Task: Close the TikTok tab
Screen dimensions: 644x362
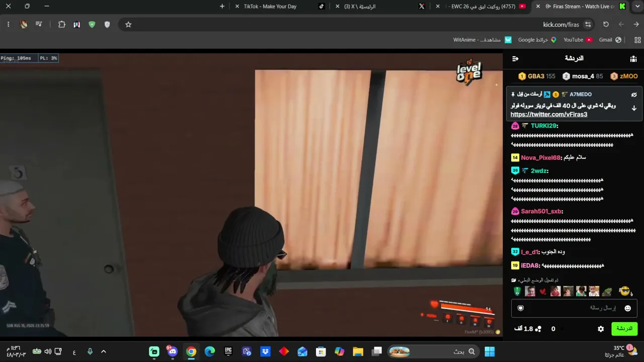Action: click(237, 7)
